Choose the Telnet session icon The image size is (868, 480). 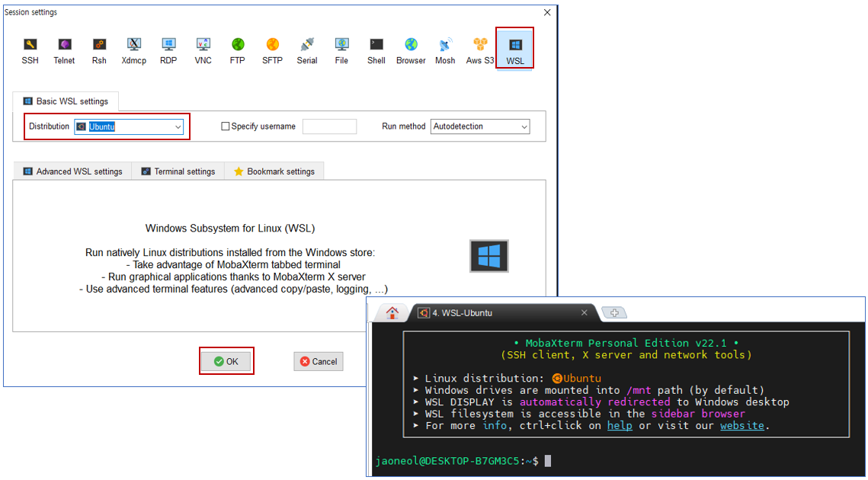[64, 51]
